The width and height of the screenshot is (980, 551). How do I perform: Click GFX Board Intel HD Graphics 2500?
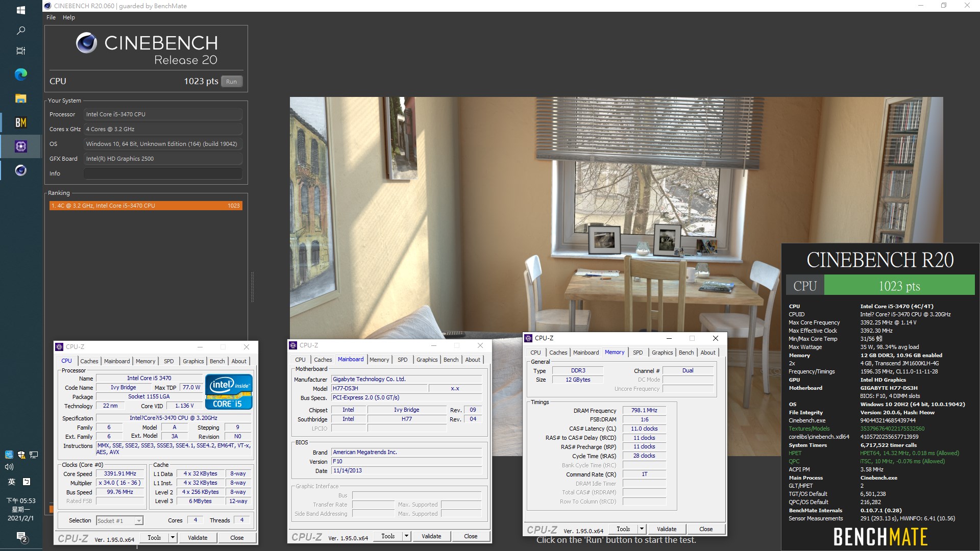tap(163, 159)
